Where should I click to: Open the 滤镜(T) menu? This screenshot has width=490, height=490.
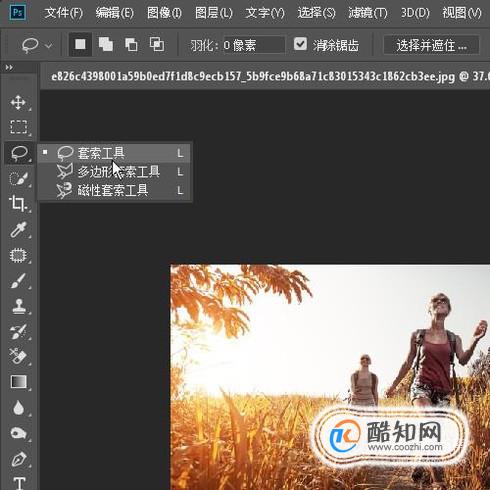pyautogui.click(x=368, y=13)
